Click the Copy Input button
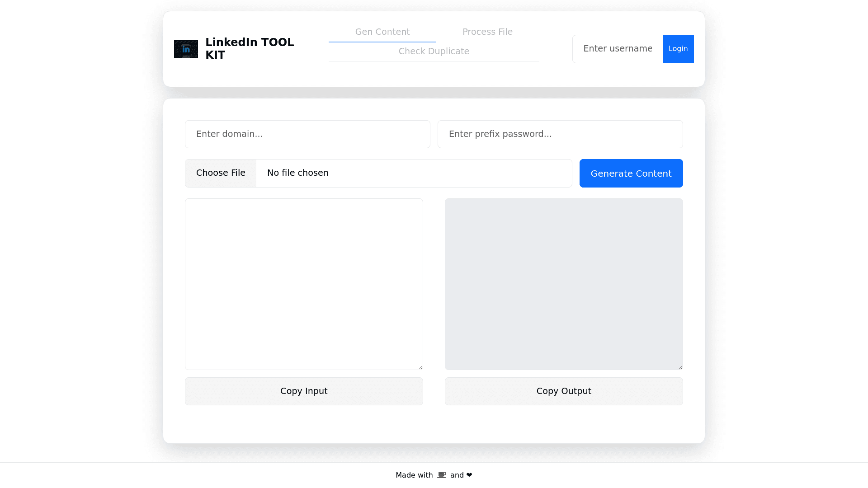This screenshot has height=488, width=868. (304, 391)
